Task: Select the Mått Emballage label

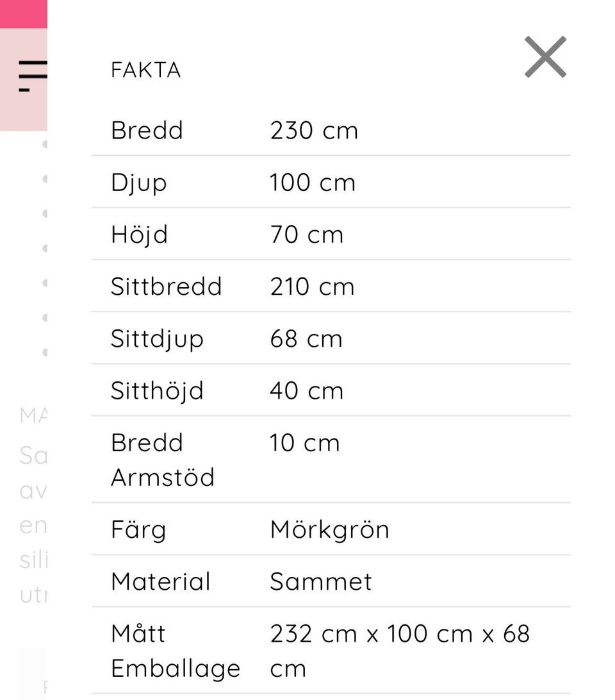Action: 175,651
